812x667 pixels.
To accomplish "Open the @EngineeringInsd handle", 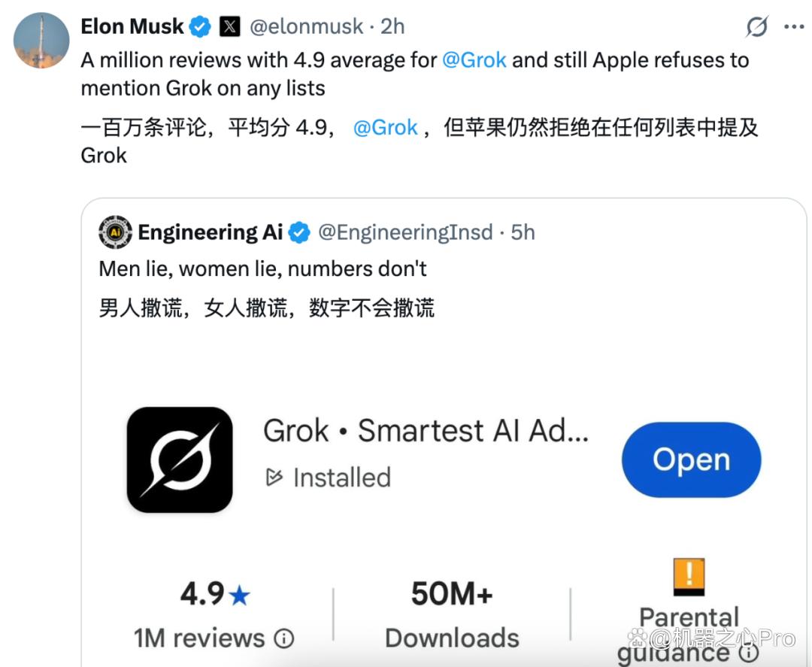I will tap(405, 232).
